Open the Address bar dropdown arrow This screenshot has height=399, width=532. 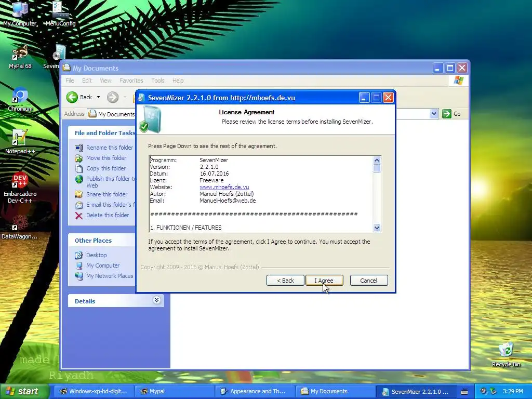pos(434,114)
